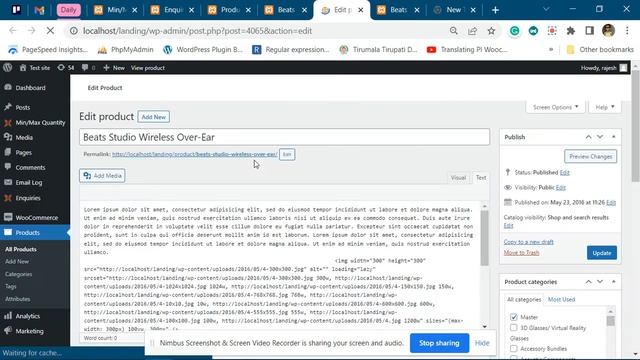The image size is (640, 360).
Task: Open the Screen Options dropdown
Action: 556,107
